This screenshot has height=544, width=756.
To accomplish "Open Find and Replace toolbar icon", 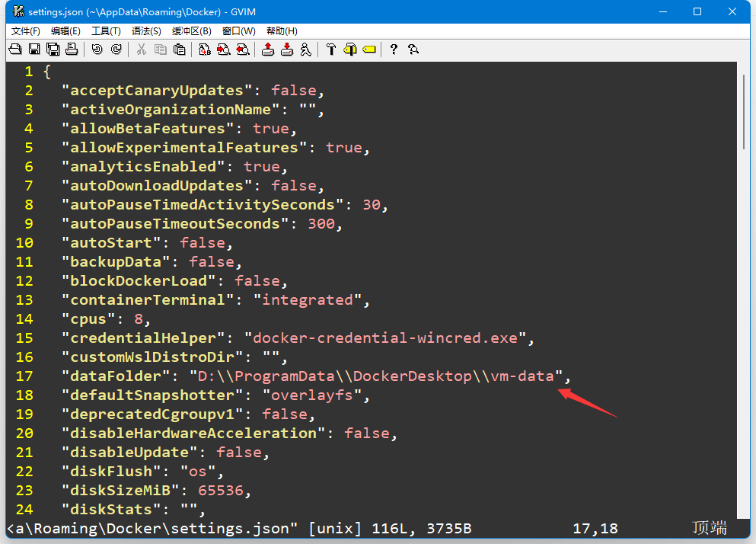I will coord(205,50).
